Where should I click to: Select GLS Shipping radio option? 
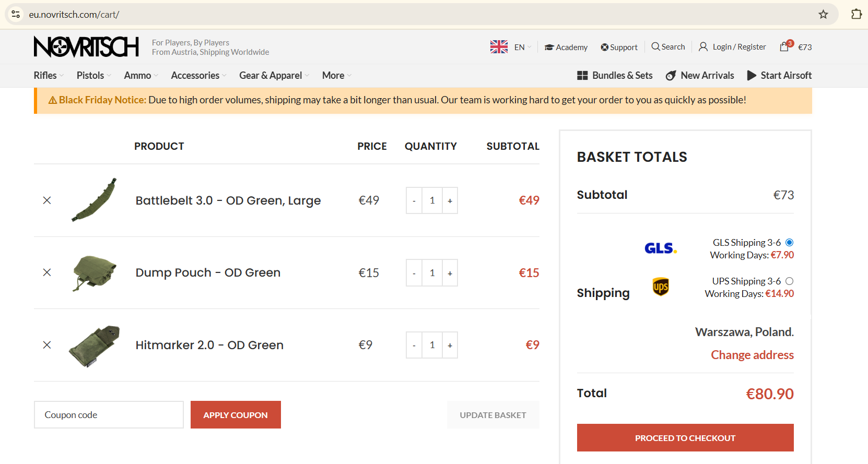[x=789, y=242]
